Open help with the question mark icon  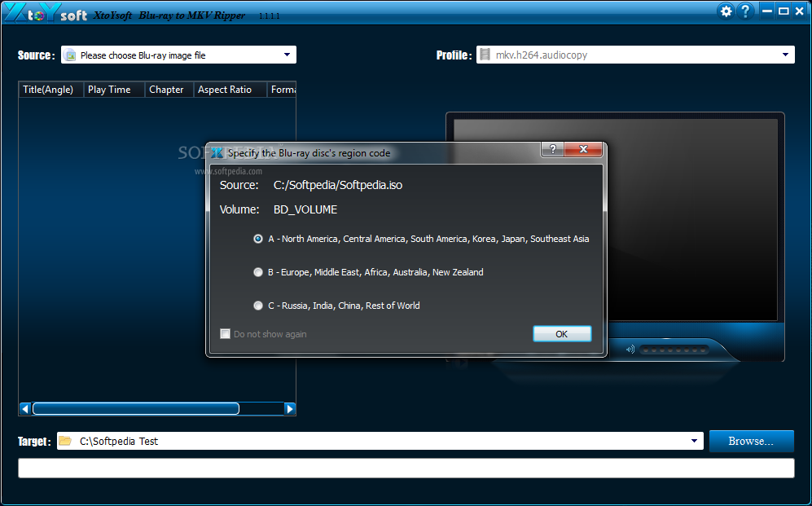point(745,11)
